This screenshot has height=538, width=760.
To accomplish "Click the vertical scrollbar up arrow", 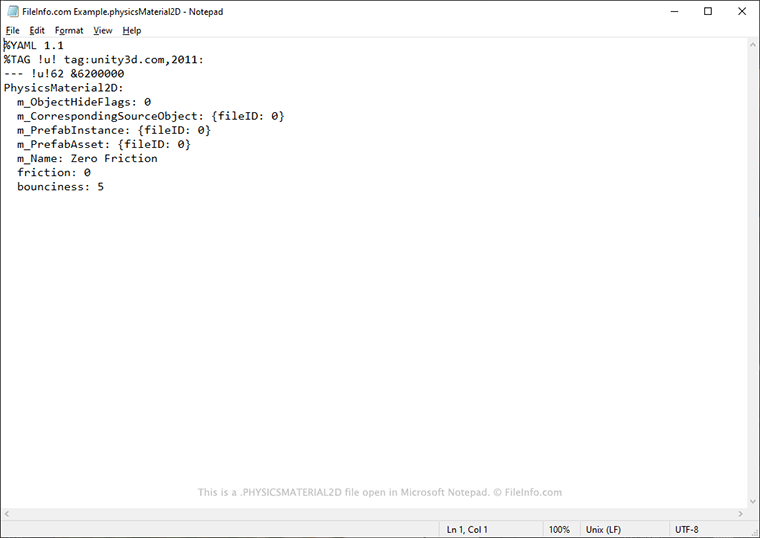I will click(751, 45).
